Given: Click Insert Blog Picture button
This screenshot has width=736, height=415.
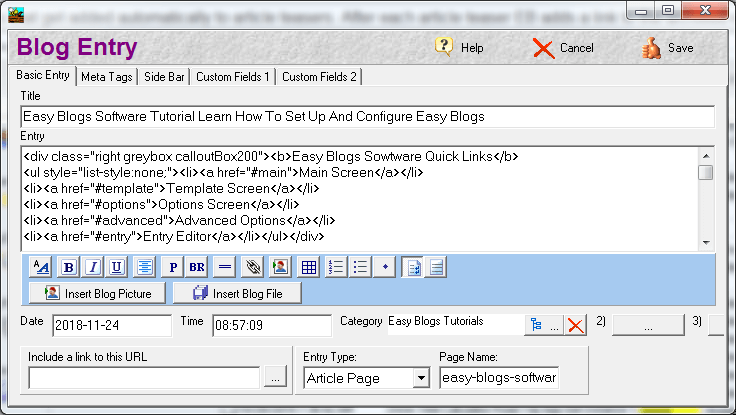Looking at the screenshot, I should tap(98, 293).
